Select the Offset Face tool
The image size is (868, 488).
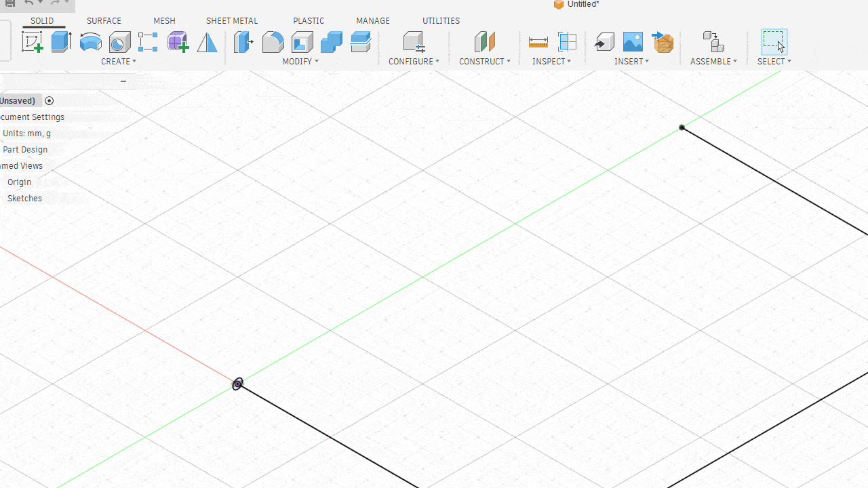(x=361, y=42)
